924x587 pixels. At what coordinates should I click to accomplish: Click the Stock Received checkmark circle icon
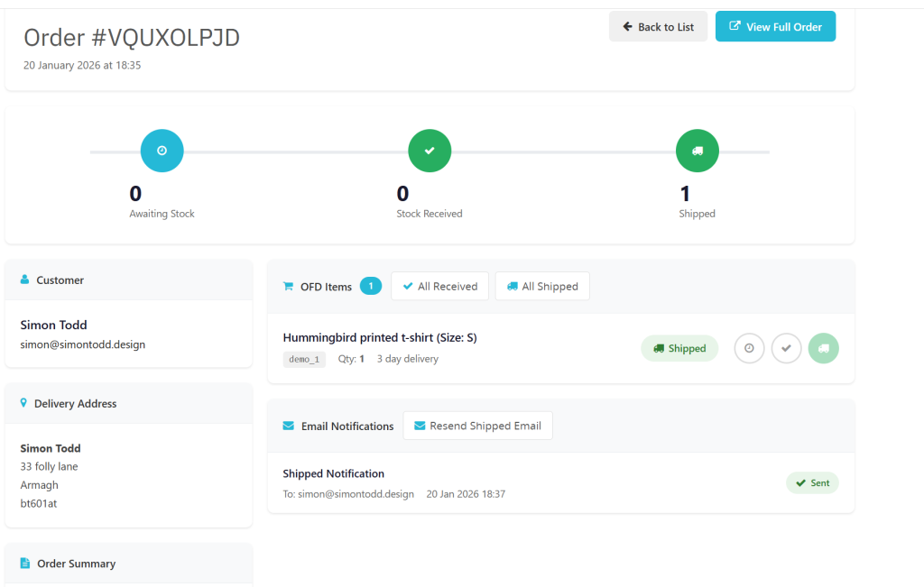[x=430, y=151]
